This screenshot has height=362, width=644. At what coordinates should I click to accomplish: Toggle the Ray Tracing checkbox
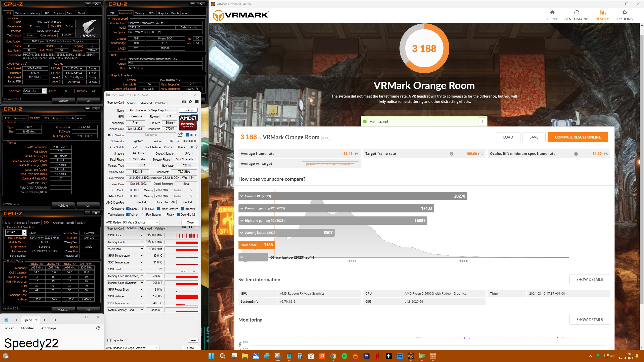pos(144,215)
